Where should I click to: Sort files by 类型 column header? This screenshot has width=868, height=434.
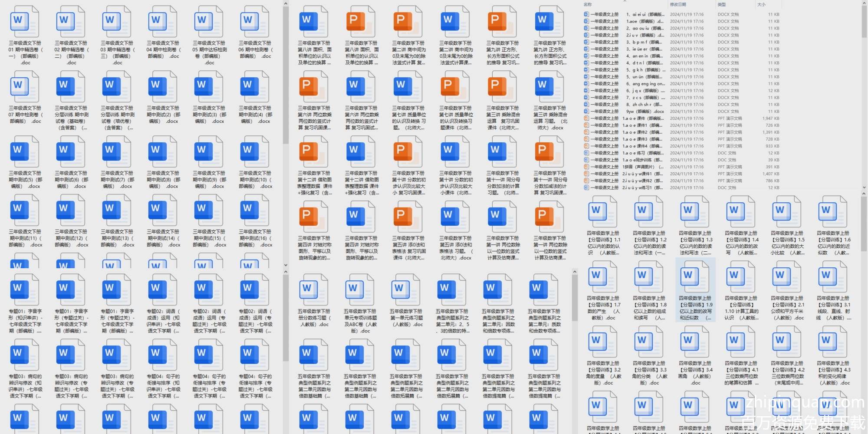click(722, 4)
